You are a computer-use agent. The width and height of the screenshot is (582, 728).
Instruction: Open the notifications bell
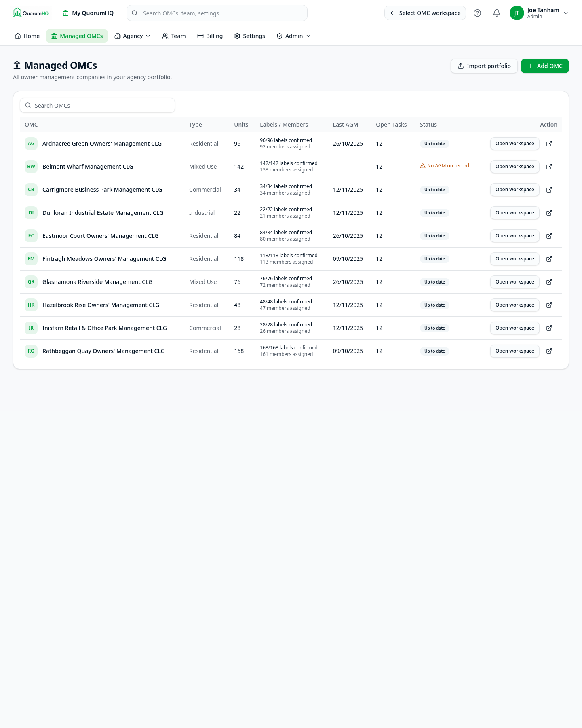(497, 13)
